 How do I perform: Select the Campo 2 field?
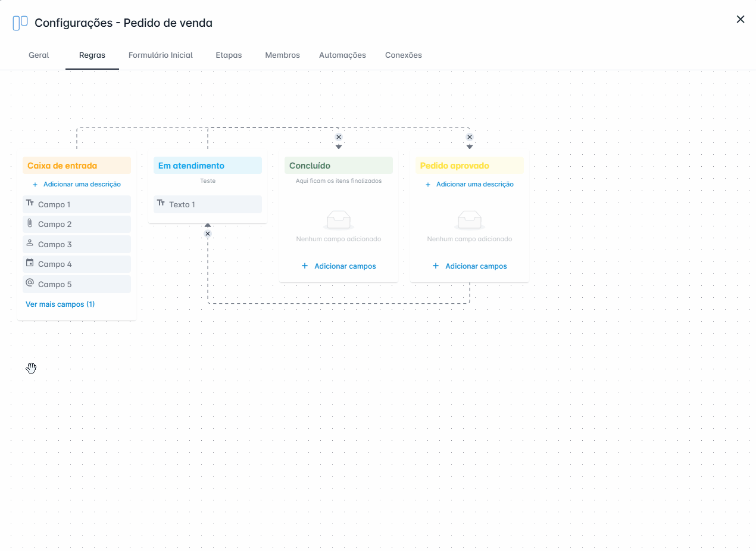(x=77, y=224)
